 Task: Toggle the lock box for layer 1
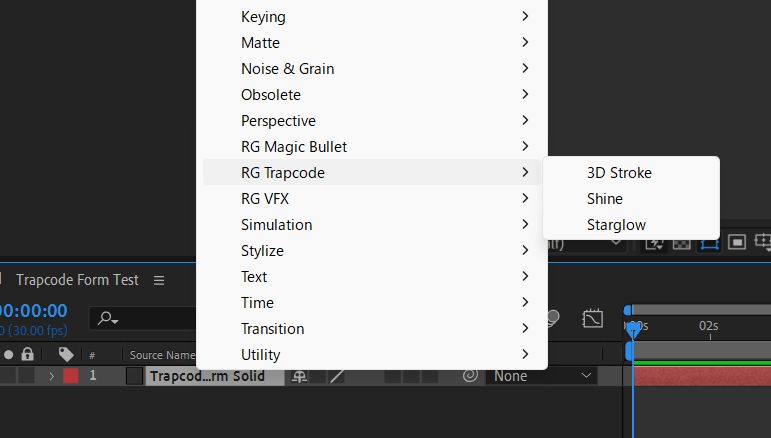27,376
